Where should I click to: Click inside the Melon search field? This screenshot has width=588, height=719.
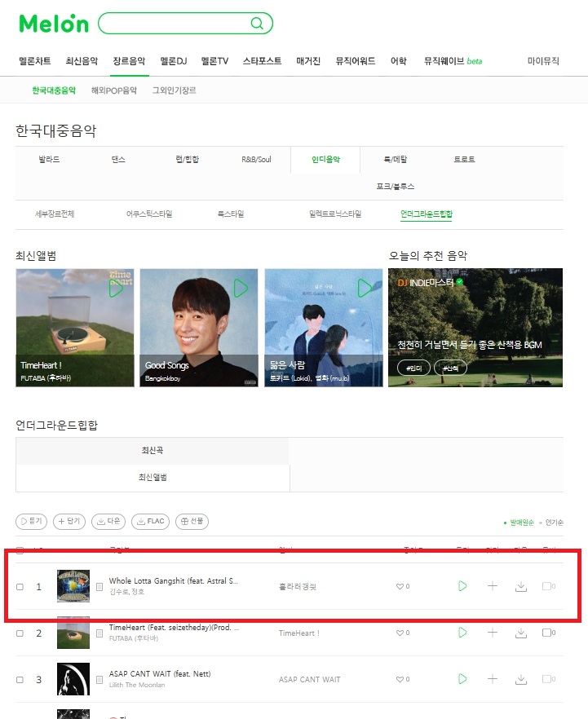(x=175, y=24)
